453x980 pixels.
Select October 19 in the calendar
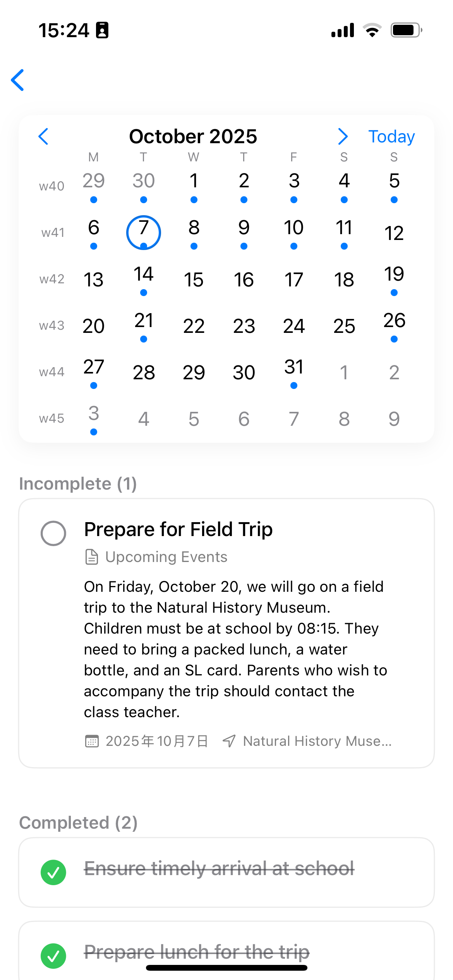(x=394, y=279)
